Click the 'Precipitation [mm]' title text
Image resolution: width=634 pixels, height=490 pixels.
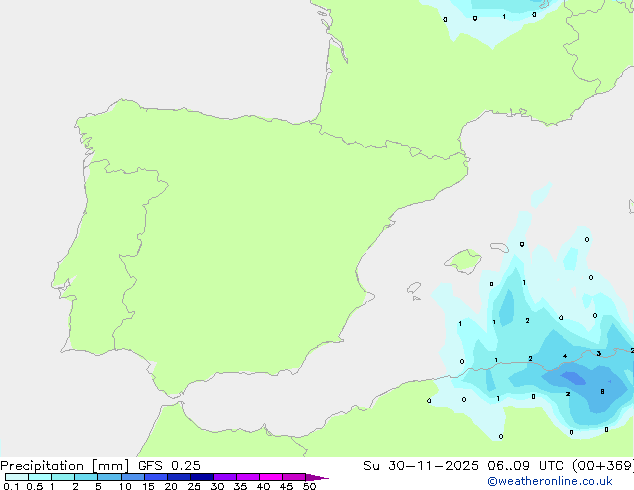(x=65, y=466)
